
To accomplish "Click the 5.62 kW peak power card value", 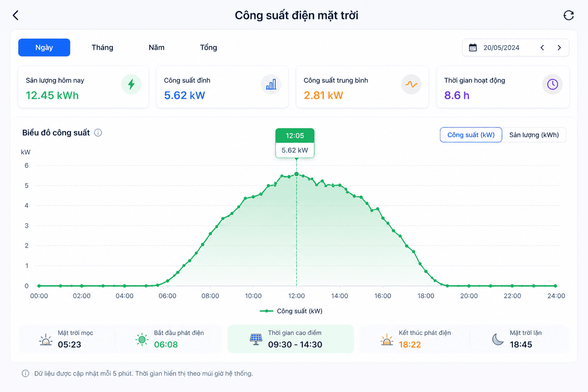I will [x=185, y=95].
